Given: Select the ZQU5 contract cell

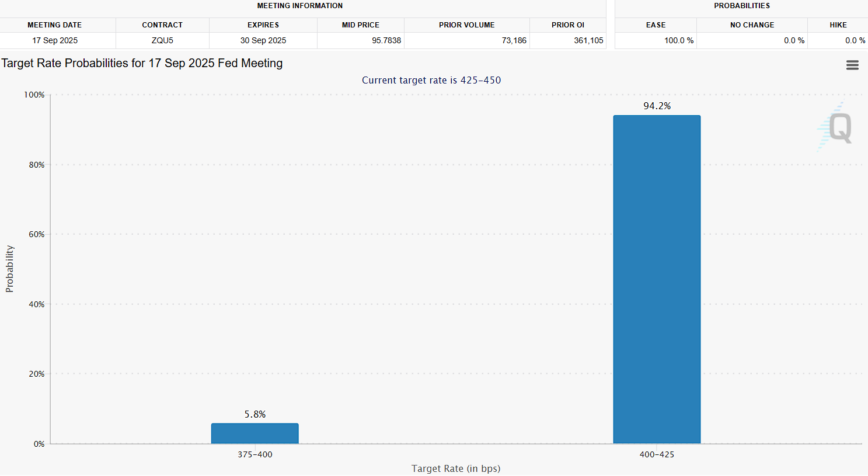Looking at the screenshot, I should (162, 40).
